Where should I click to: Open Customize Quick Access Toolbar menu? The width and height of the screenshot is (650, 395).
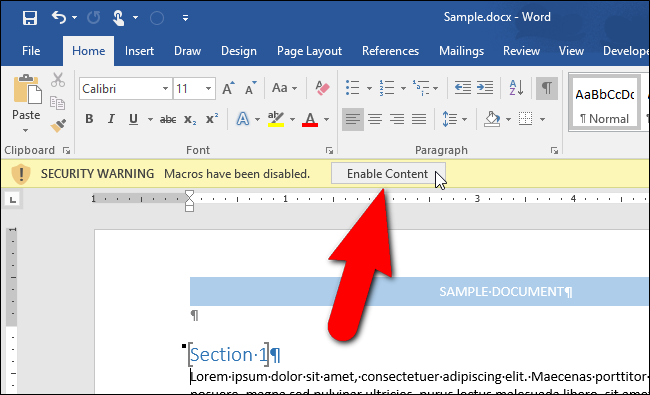point(185,18)
